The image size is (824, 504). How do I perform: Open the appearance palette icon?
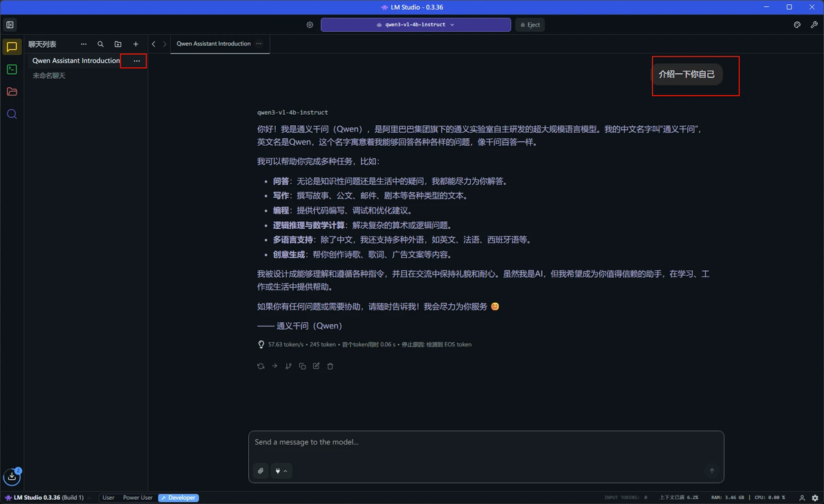pos(797,25)
